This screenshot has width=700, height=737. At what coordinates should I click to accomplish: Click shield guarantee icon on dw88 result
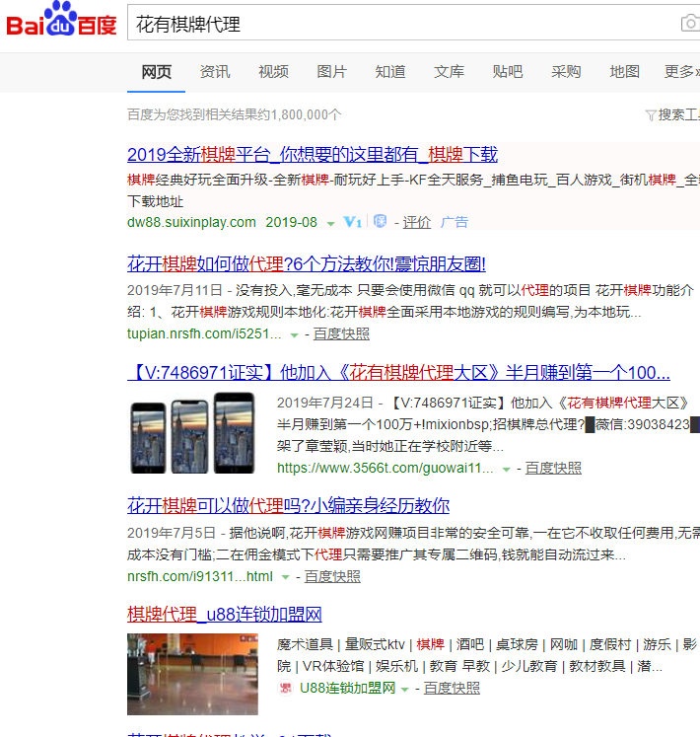click(x=380, y=221)
